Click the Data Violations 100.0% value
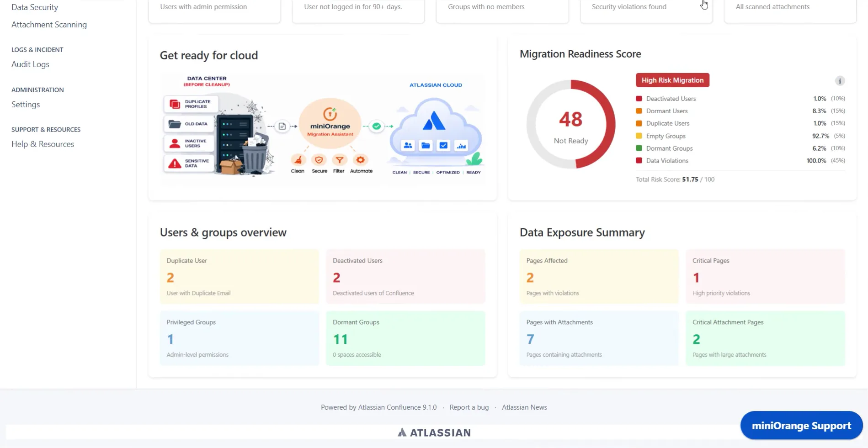Image resolution: width=868 pixels, height=448 pixels. click(816, 161)
